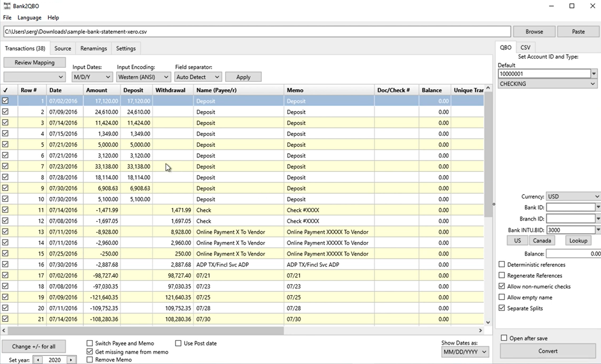This screenshot has width=601, height=364.
Task: Click scroll right arrow of transactions table
Action: coord(480,330)
